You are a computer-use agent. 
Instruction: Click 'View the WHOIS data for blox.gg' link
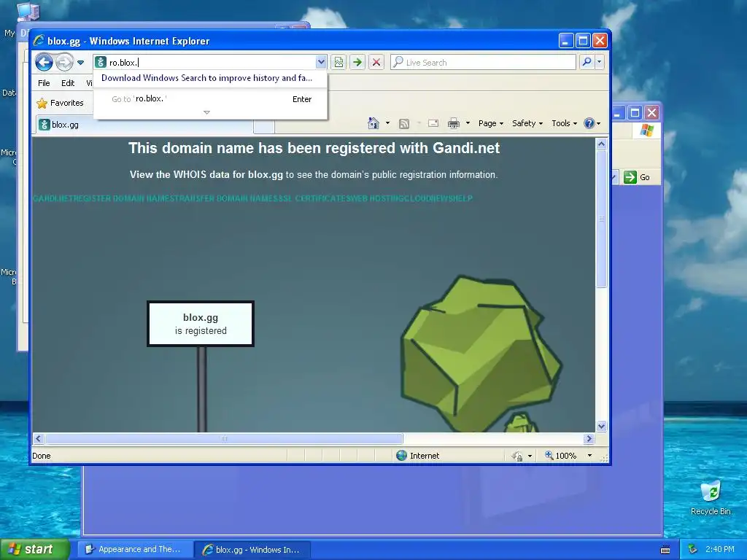tap(206, 175)
